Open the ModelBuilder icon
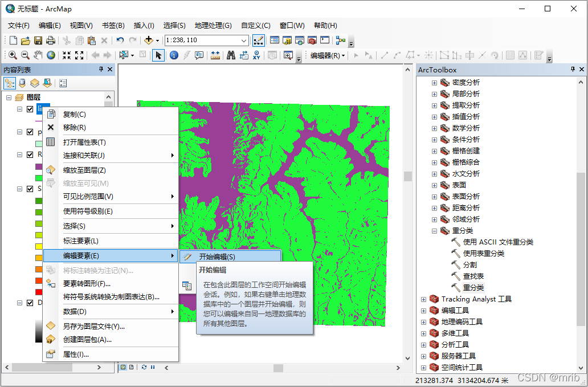588x387 pixels. point(341,40)
